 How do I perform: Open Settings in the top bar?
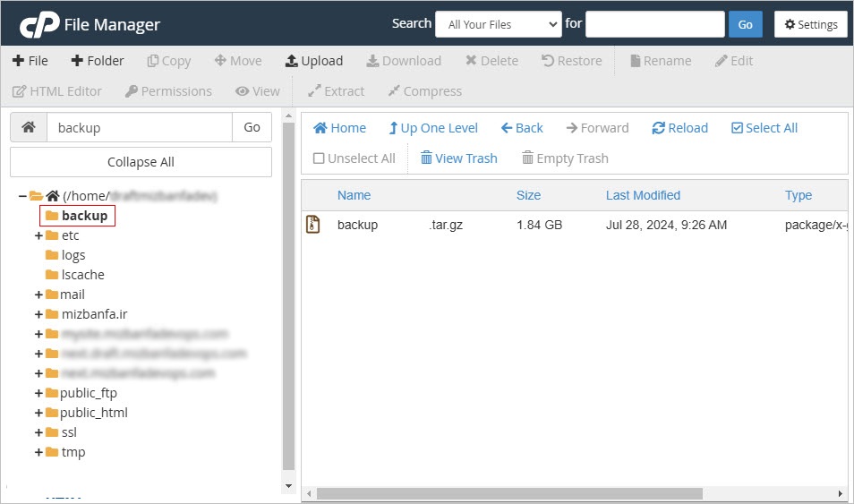click(810, 24)
